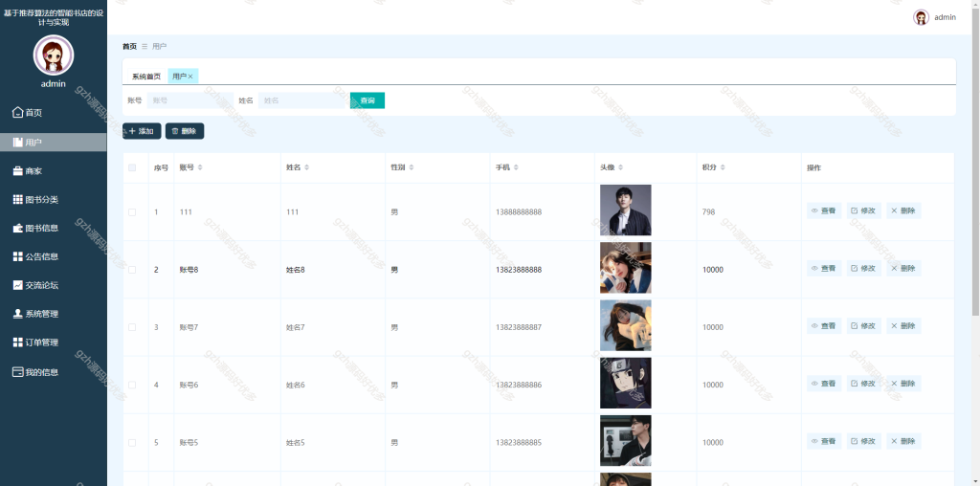Click 查看 for 账号6 row
Image resolution: width=980 pixels, height=486 pixels.
point(824,384)
